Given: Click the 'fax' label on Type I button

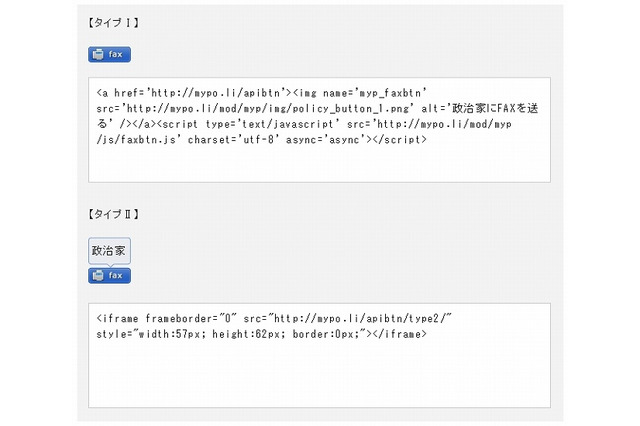Looking at the screenshot, I should point(116,55).
